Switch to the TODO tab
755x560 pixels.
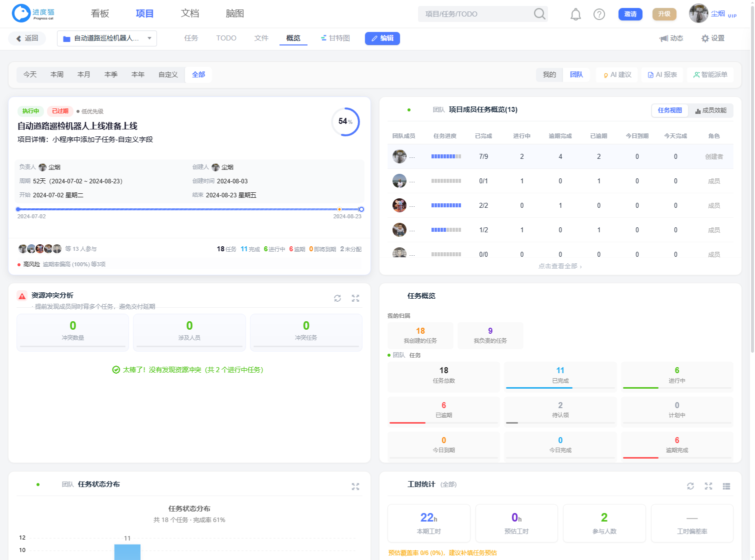pyautogui.click(x=226, y=38)
